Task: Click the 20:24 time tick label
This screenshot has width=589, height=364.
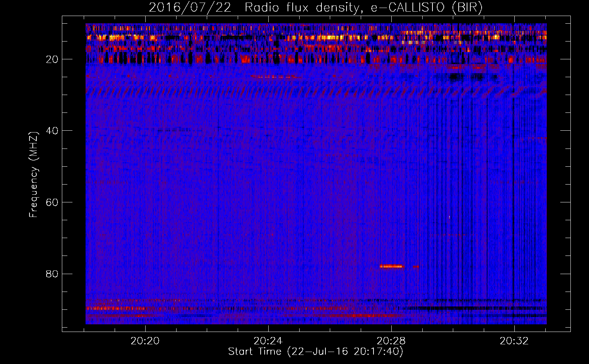Action: click(268, 341)
